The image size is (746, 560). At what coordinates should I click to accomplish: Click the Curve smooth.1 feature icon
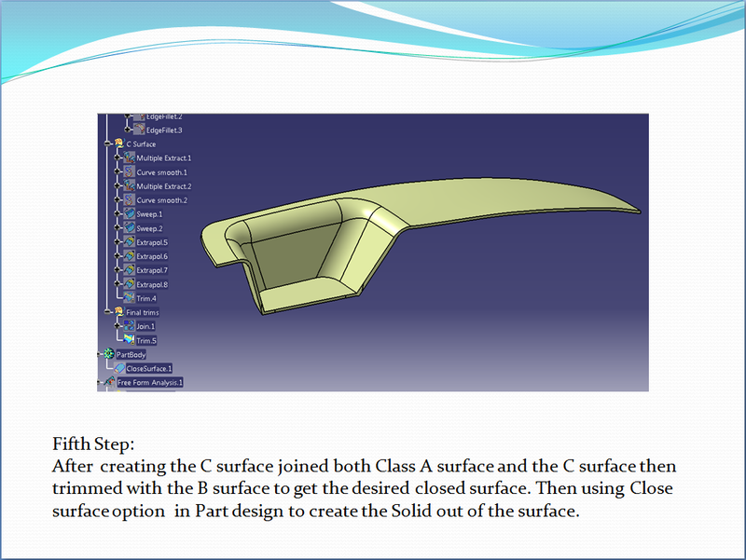pos(129,171)
